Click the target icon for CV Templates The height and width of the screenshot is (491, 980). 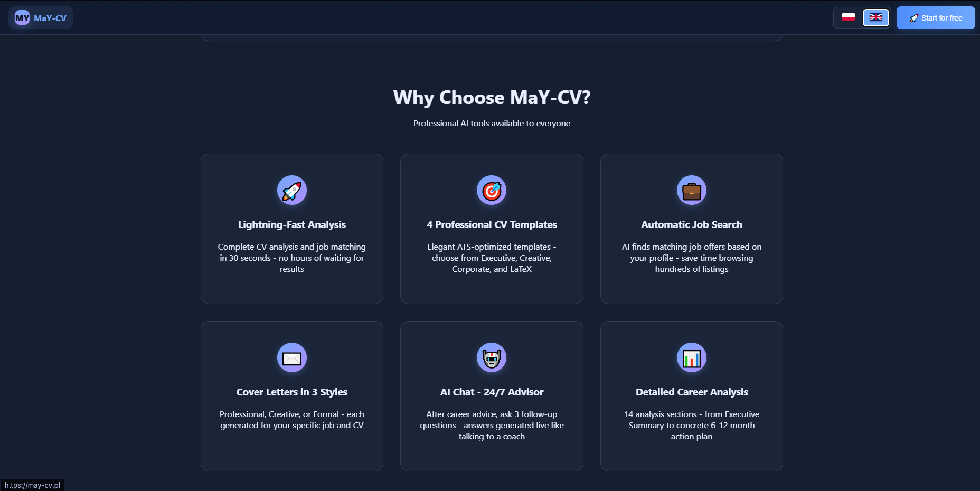click(492, 190)
